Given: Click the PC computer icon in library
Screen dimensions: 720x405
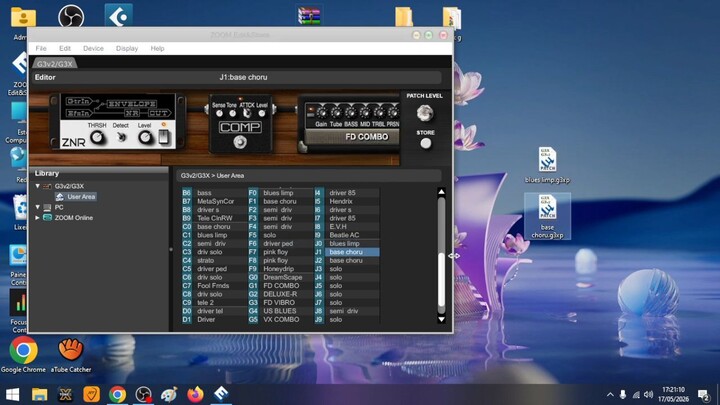Looking at the screenshot, I should point(47,207).
